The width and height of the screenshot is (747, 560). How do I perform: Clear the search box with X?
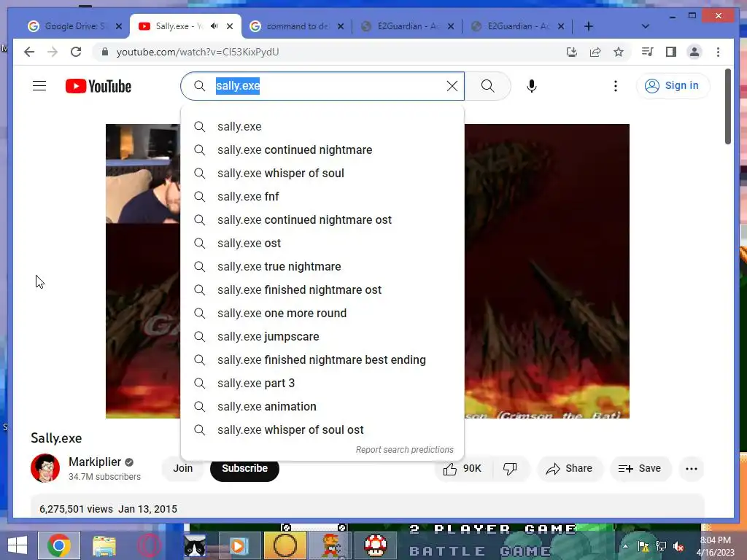click(x=452, y=86)
